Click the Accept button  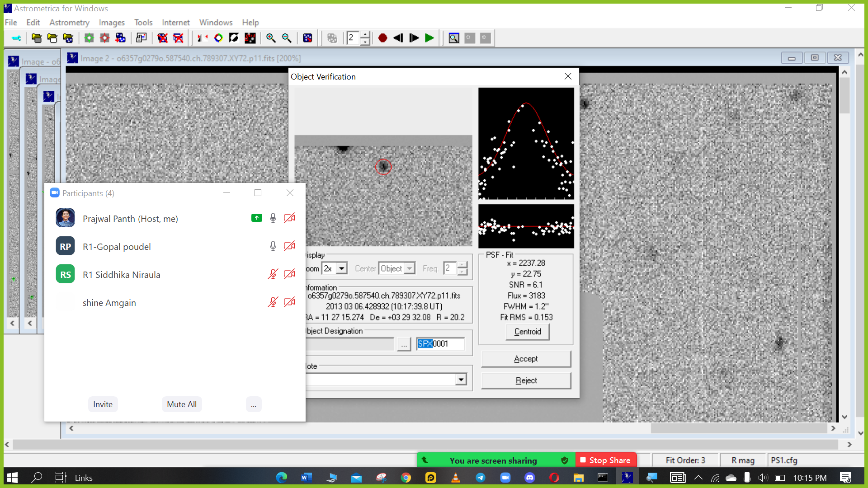[526, 359]
